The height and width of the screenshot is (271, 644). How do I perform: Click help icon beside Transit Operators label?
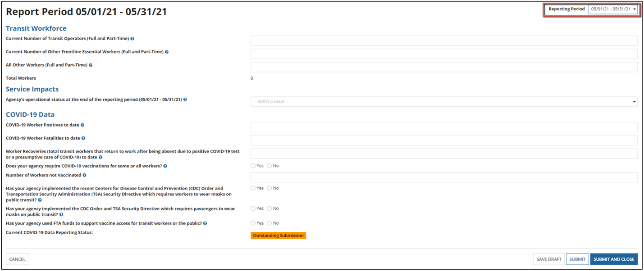[132, 39]
